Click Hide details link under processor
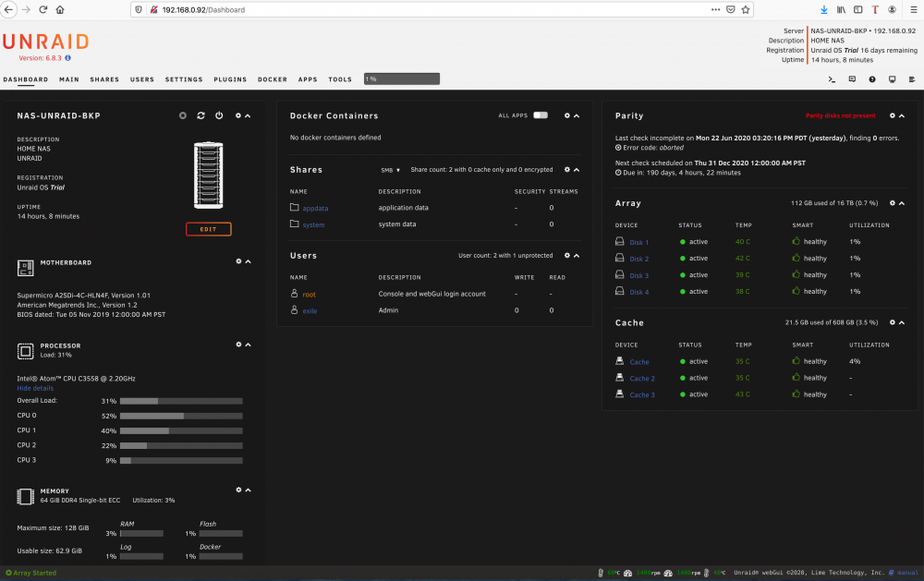924x581 pixels. point(35,388)
